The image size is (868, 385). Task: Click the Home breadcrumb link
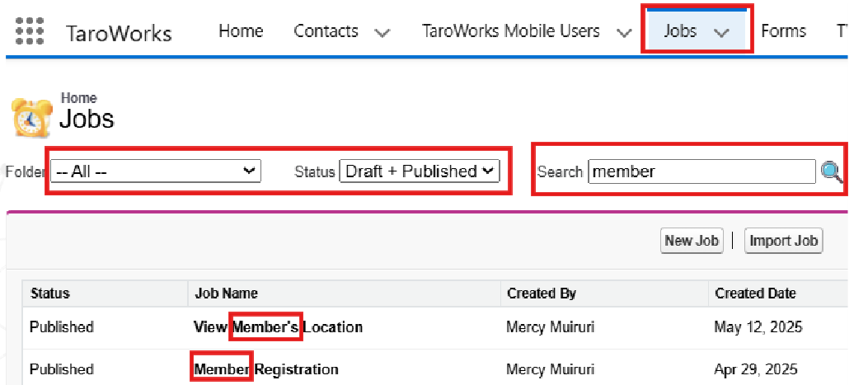(x=78, y=98)
